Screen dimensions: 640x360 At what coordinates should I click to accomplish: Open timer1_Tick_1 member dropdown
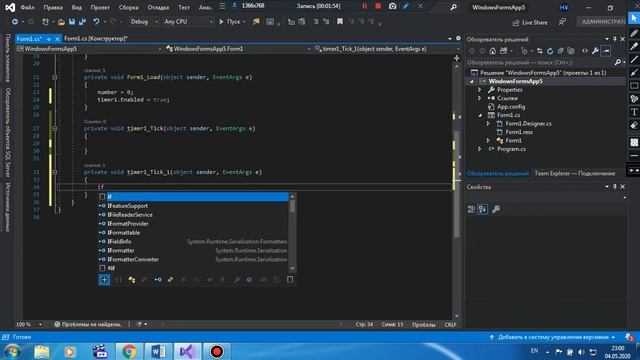(387, 49)
